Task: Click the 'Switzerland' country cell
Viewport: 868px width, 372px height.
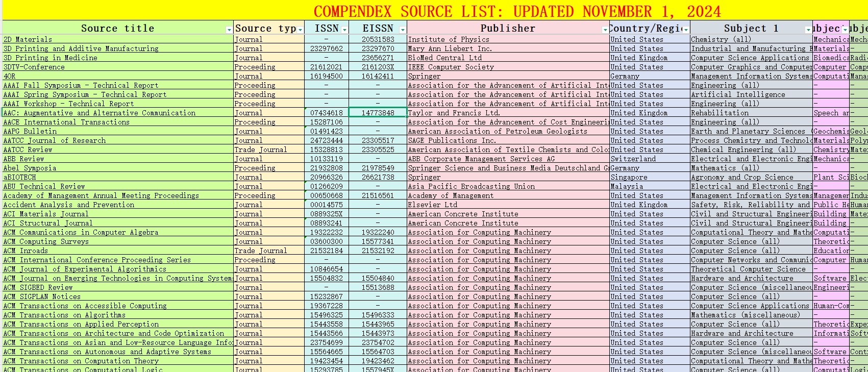Action: (x=633, y=159)
